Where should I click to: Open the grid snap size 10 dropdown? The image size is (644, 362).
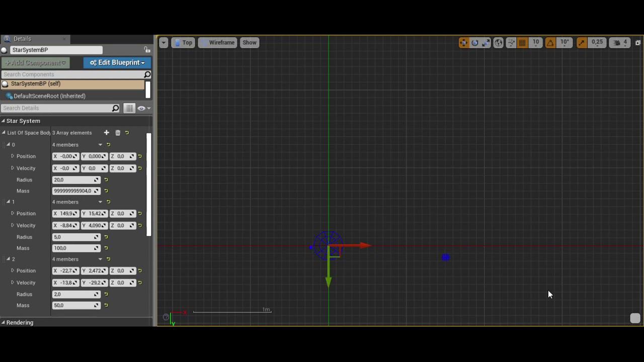[536, 43]
